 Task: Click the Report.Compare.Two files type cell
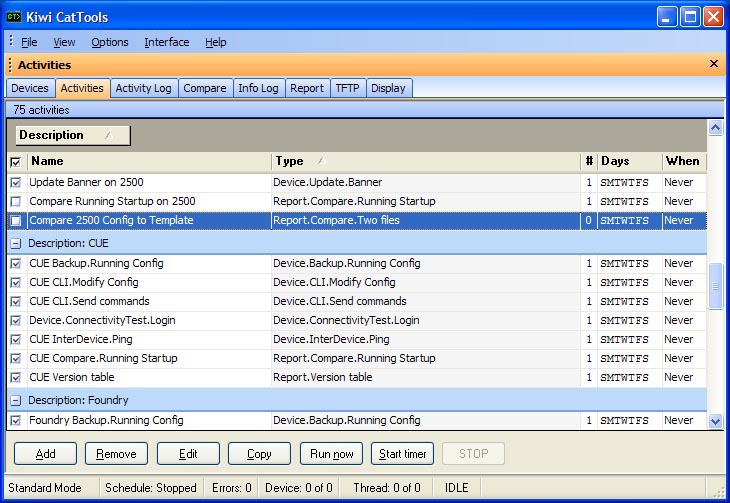pyautogui.click(x=426, y=220)
